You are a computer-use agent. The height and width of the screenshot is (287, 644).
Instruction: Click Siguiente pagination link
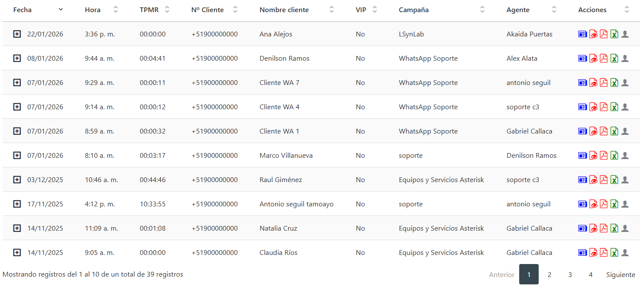point(621,275)
